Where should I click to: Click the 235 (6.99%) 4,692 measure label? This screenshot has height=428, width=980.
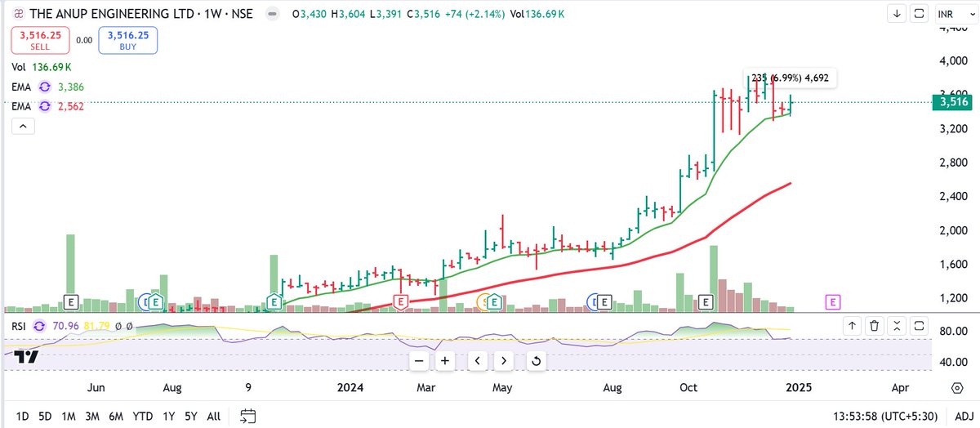(x=791, y=78)
